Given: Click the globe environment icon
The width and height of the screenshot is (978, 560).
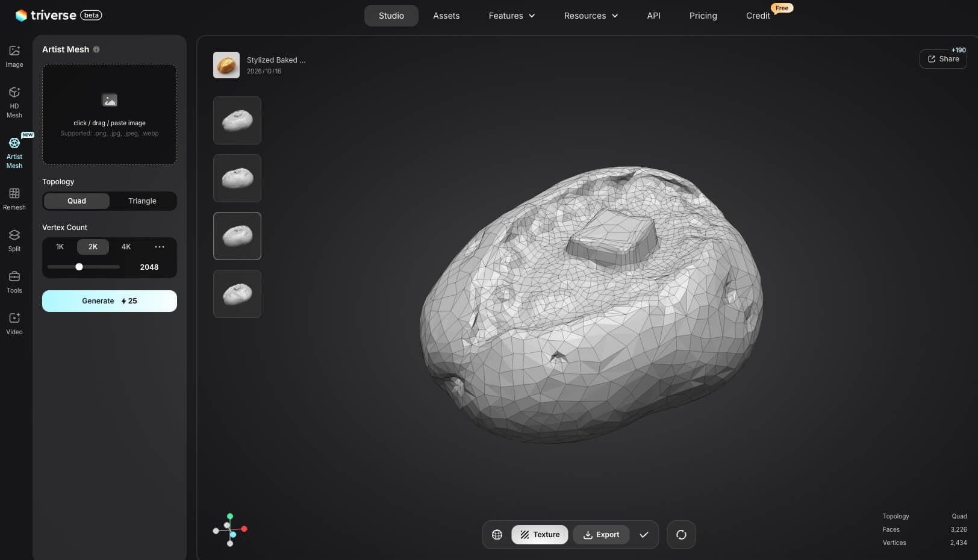Looking at the screenshot, I should (497, 535).
